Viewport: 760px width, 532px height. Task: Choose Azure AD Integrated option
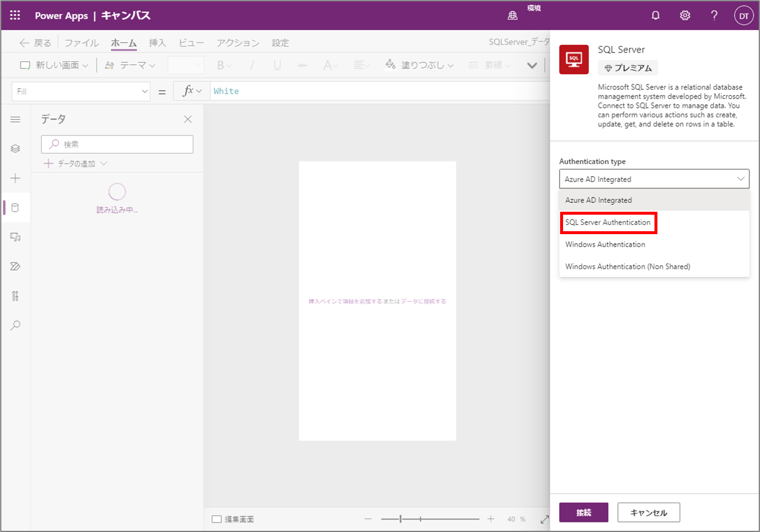[654, 200]
